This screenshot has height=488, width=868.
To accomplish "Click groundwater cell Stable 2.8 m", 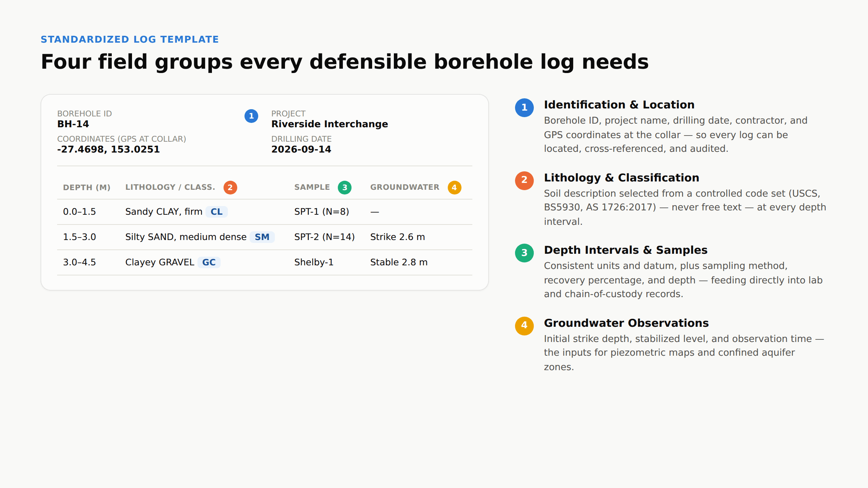I will (399, 262).
